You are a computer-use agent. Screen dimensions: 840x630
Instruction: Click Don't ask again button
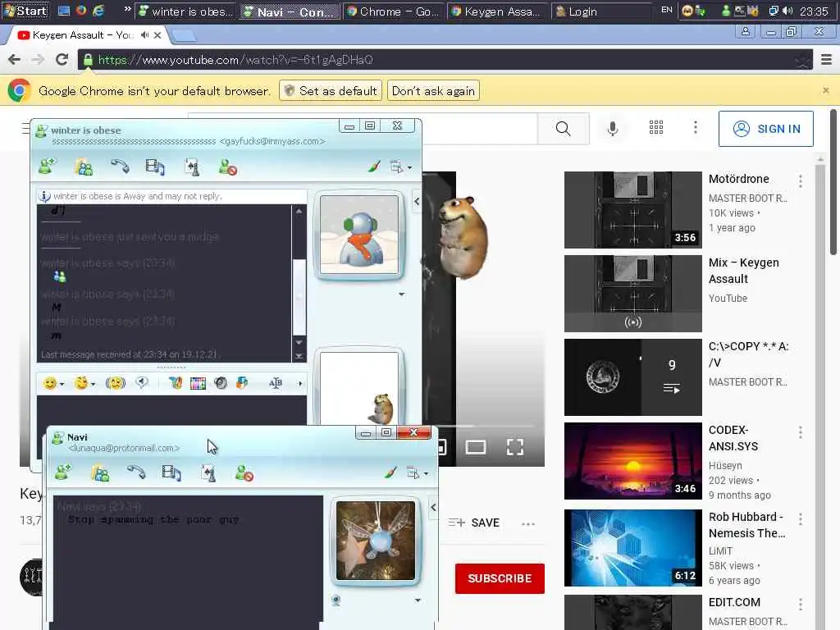433,90
